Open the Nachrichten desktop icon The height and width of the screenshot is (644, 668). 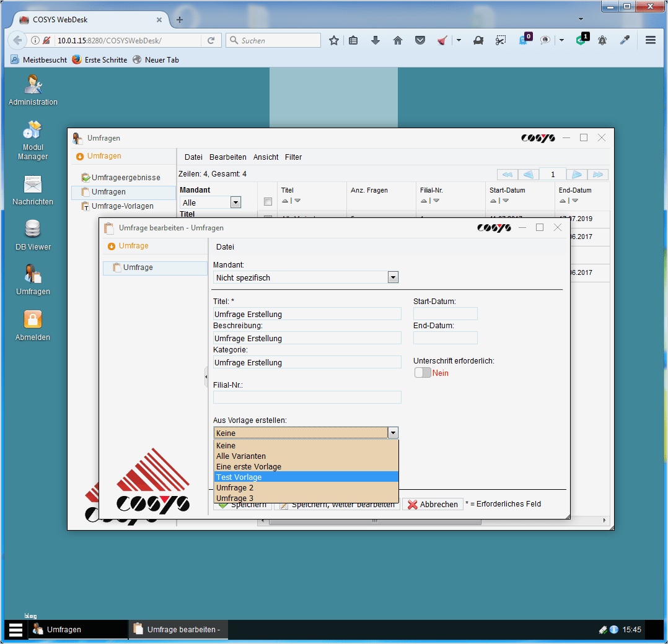coord(33,190)
